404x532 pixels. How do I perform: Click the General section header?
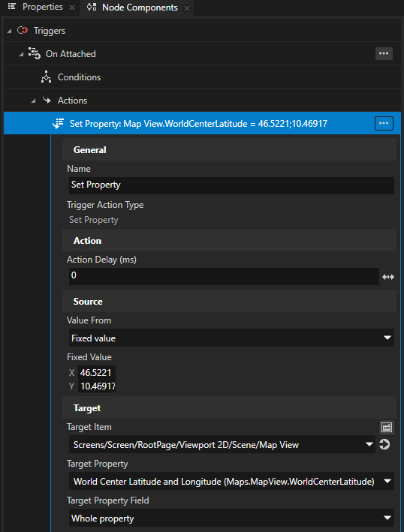(x=229, y=149)
